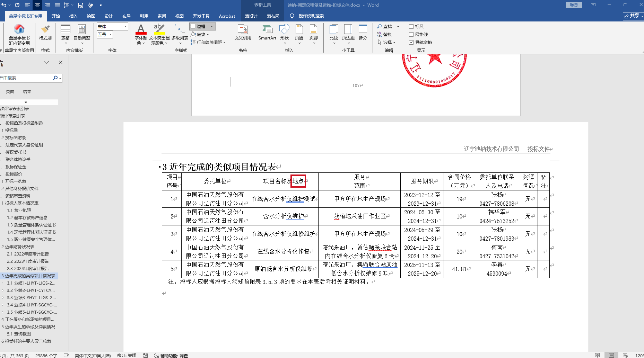Viewport: 644px width, 358px height.
Task: Switch to the 页面 tab in navigation pane
Action: (x=10, y=92)
